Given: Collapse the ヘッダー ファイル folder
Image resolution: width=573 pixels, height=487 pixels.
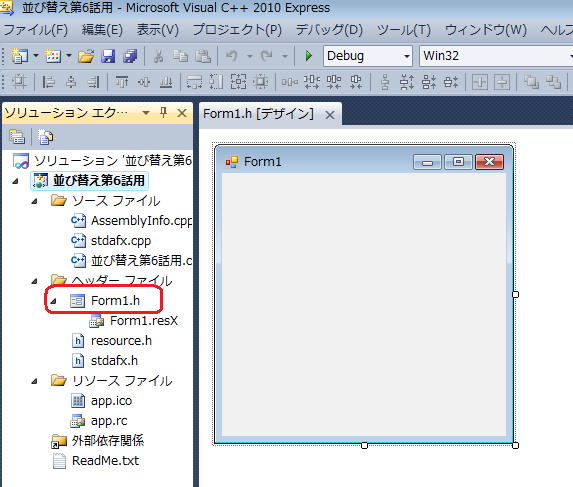Looking at the screenshot, I should point(34,281).
